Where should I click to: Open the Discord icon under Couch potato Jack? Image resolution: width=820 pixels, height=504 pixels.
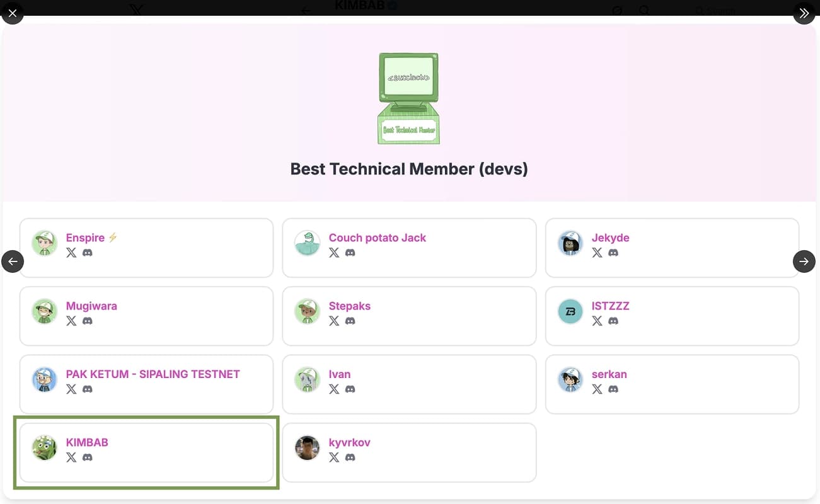pyautogui.click(x=350, y=253)
